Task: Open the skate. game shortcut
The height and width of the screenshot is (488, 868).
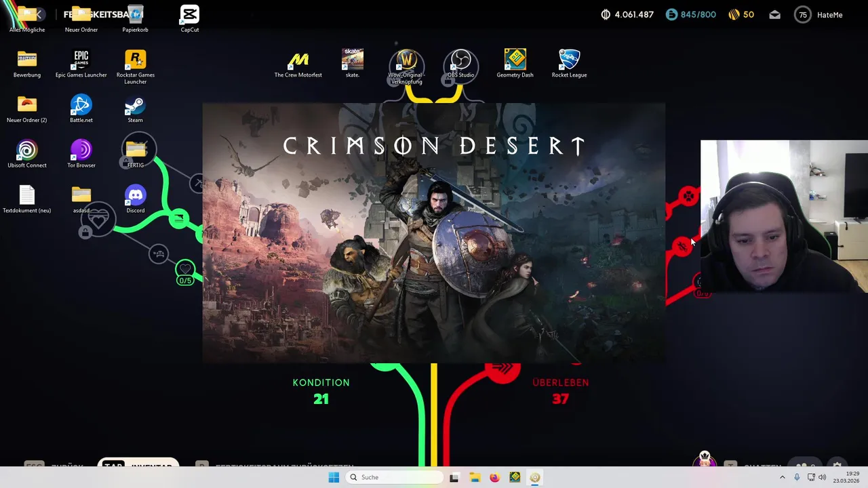Action: (353, 64)
